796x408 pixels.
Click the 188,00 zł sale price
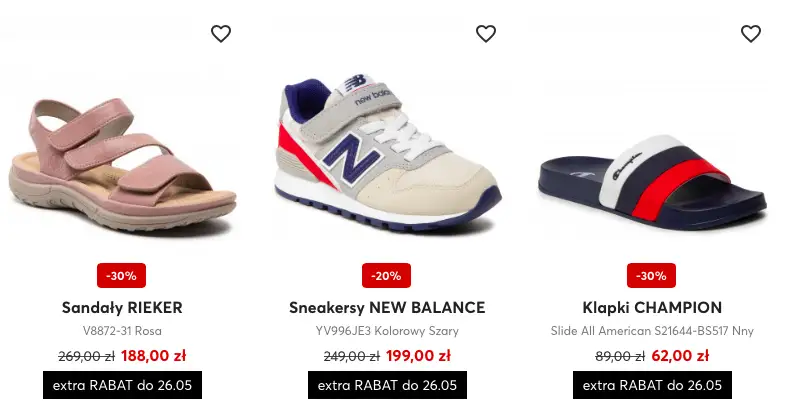coord(153,355)
